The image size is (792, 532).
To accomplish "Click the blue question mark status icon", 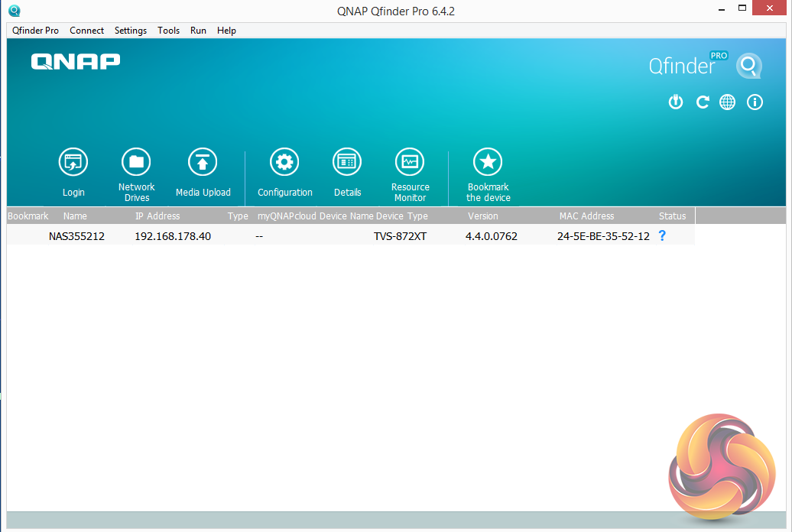I will 662,235.
